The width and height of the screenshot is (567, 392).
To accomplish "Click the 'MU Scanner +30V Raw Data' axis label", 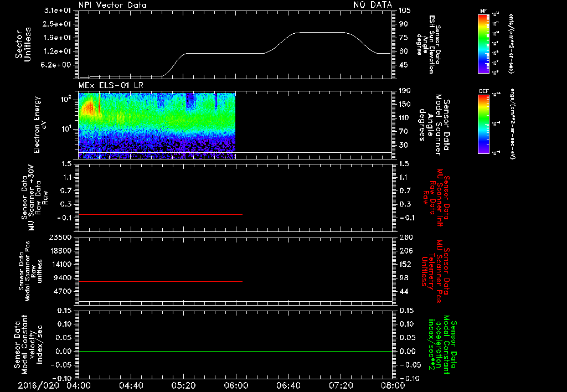I will [34, 198].
